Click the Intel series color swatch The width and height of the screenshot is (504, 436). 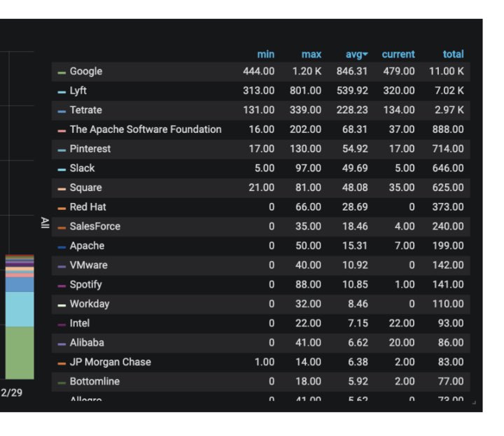(x=62, y=325)
